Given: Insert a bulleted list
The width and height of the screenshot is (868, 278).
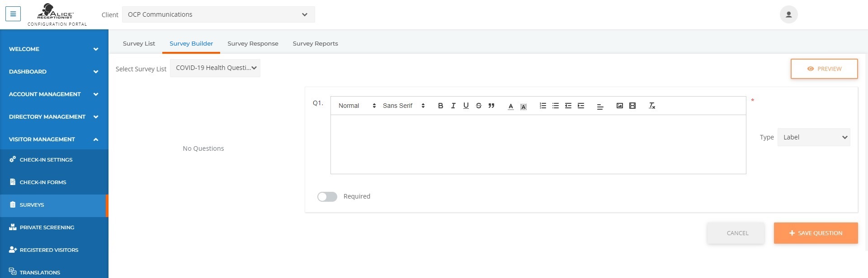Looking at the screenshot, I should (555, 106).
